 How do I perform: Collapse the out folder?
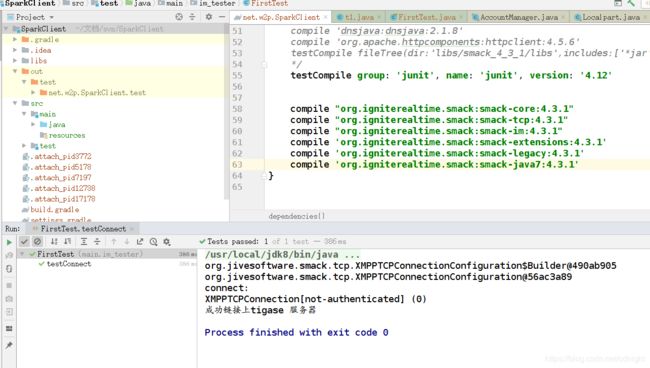(x=15, y=71)
